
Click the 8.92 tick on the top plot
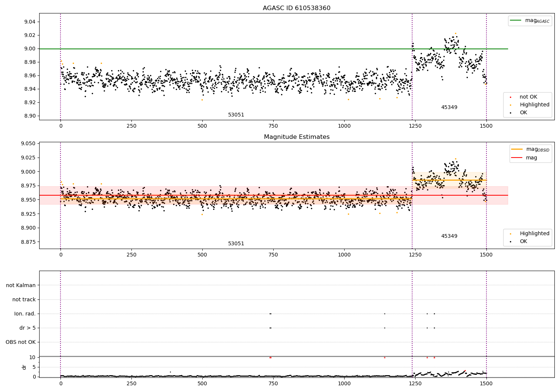click(29, 103)
